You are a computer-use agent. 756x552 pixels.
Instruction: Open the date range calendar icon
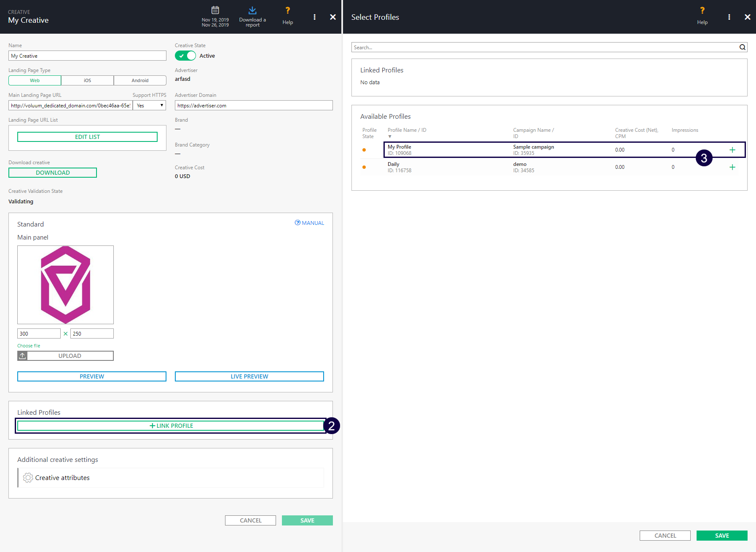[215, 10]
